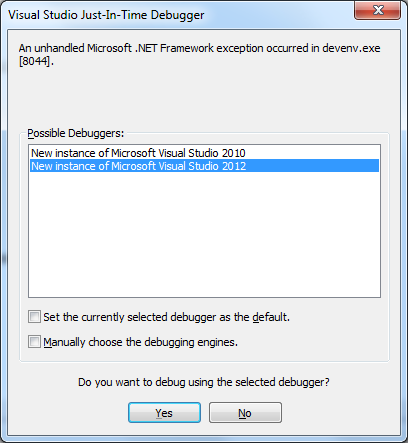
Task: Click the 'Manually choose the debugging engines' label
Action: tap(140, 342)
